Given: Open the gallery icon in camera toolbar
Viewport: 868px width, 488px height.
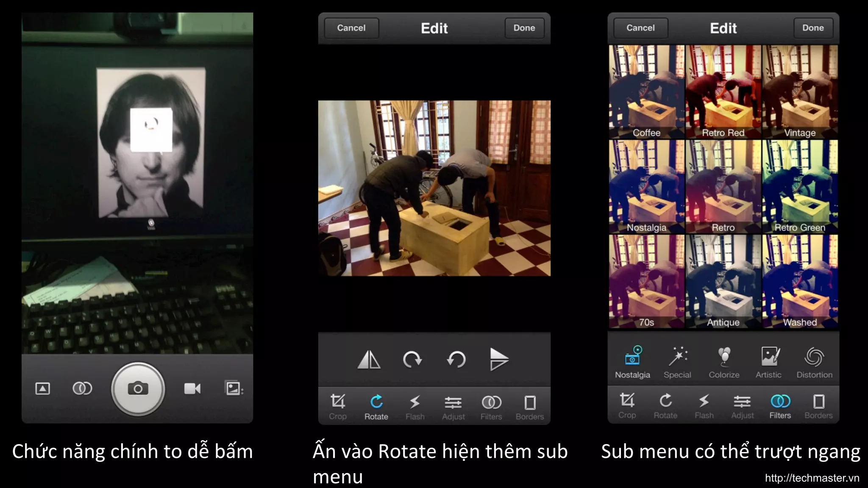Looking at the screenshot, I should [42, 388].
